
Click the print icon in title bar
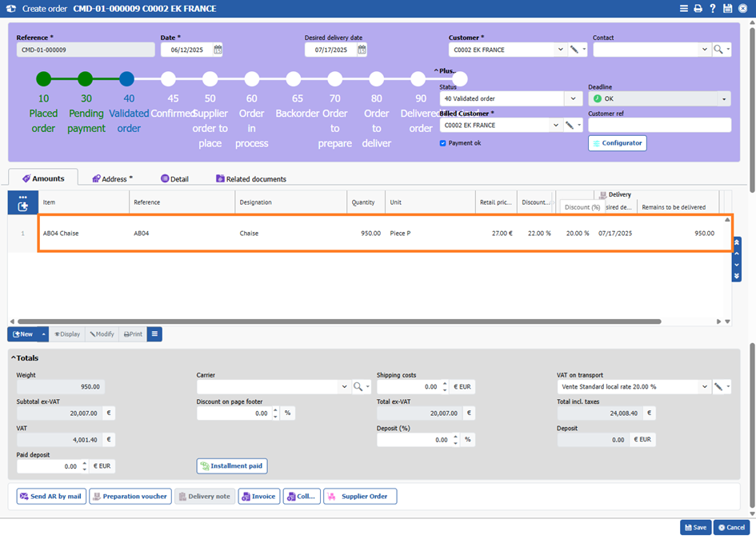(x=698, y=9)
